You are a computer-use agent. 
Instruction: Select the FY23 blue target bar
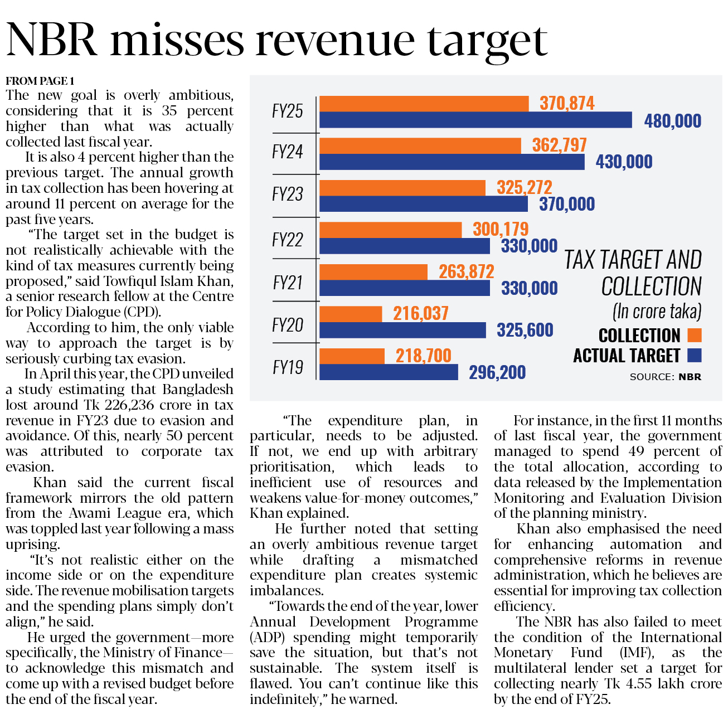(423, 204)
